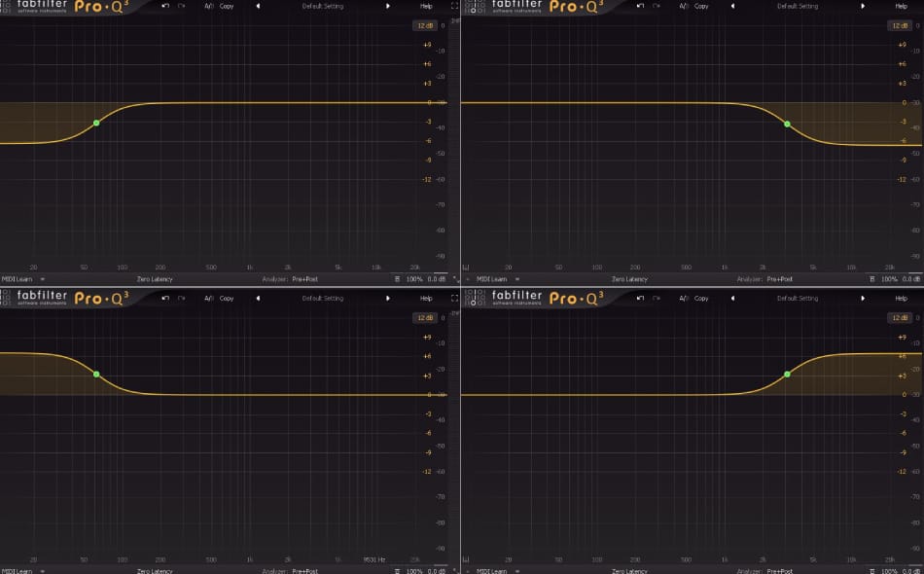Click Copy in the top-right Pro-Q 3 window

tap(702, 6)
